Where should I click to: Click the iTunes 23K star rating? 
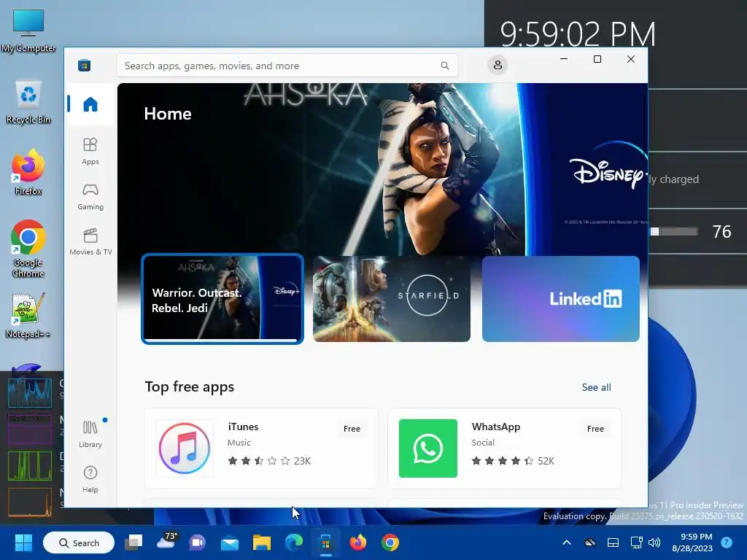click(269, 461)
